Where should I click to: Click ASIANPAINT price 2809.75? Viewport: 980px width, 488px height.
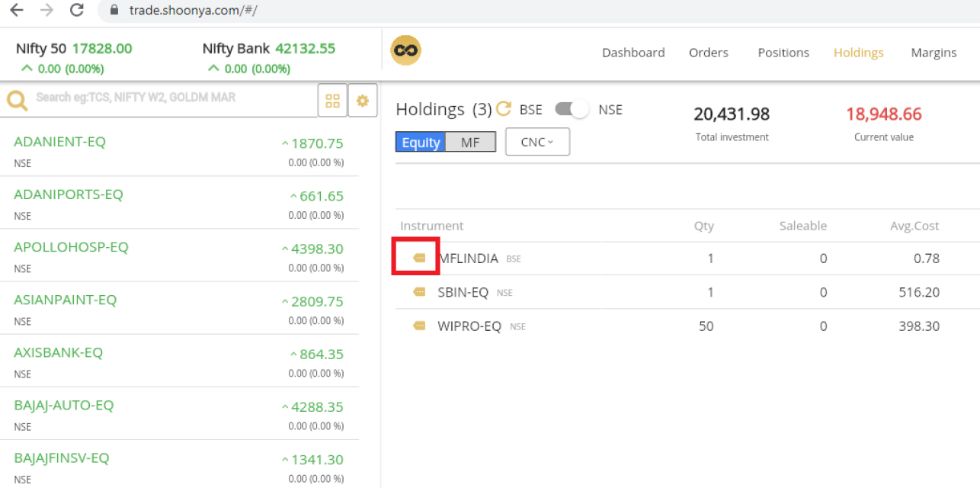[x=317, y=301]
